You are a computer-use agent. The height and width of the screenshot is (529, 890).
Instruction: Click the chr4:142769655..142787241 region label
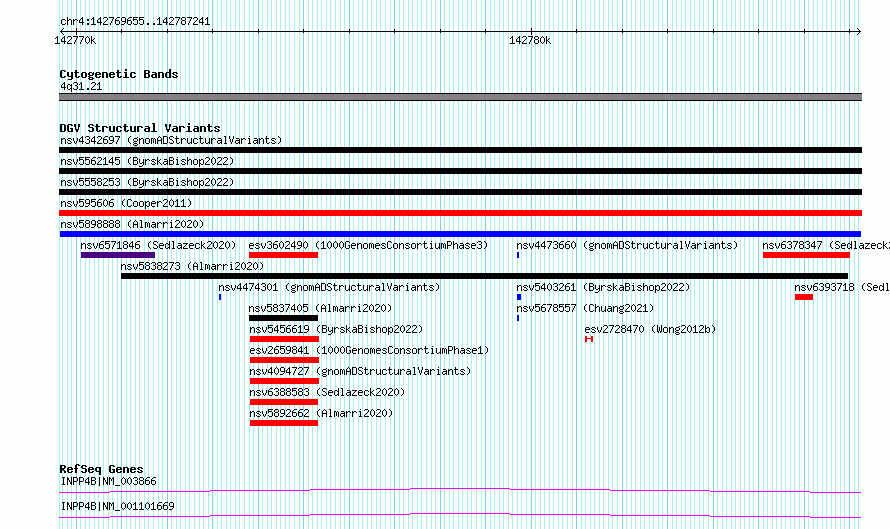(x=135, y=22)
